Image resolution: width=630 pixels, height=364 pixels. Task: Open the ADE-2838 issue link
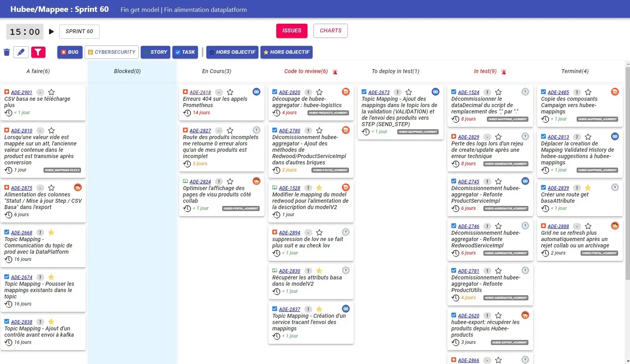[22, 322]
